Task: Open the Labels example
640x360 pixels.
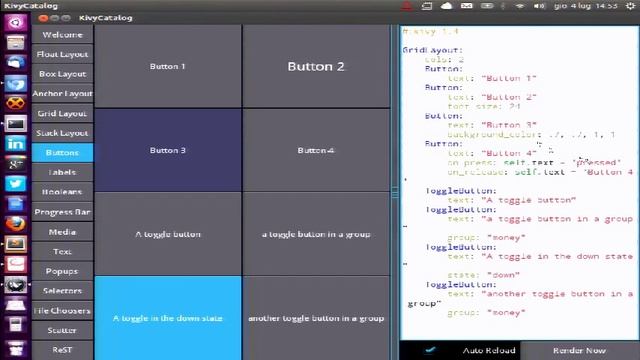Action: (x=62, y=172)
